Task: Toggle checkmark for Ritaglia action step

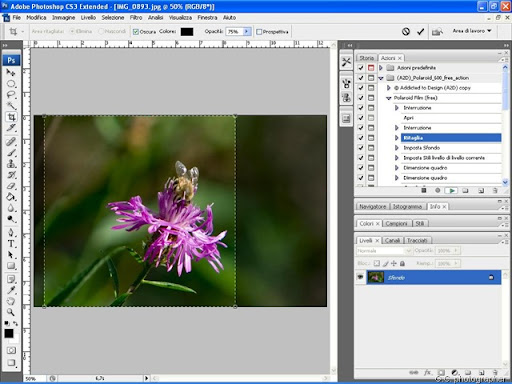Action: [361, 138]
